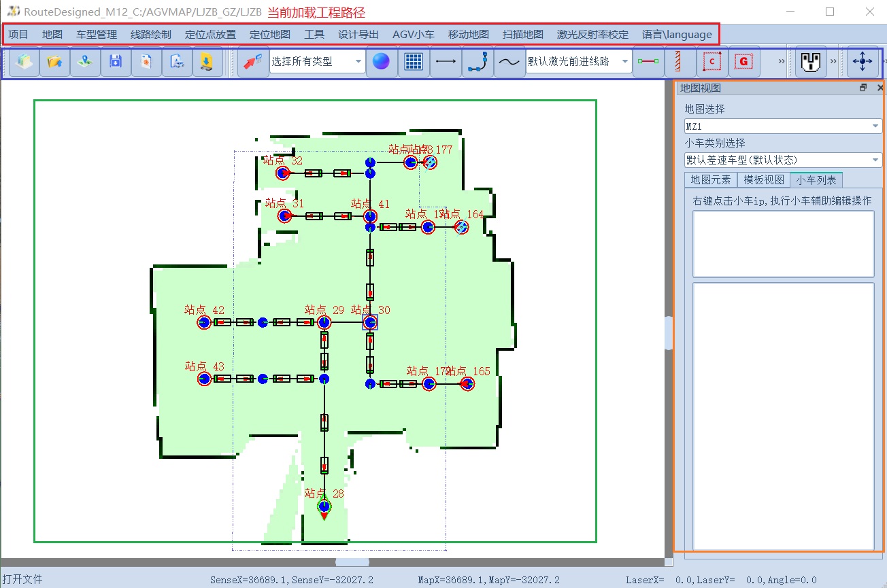The image size is (887, 588).
Task: Open the 移动地图 menu
Action: pyautogui.click(x=469, y=34)
